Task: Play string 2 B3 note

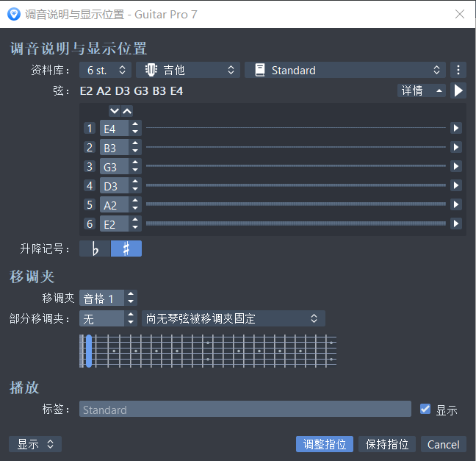Action: coord(456,147)
